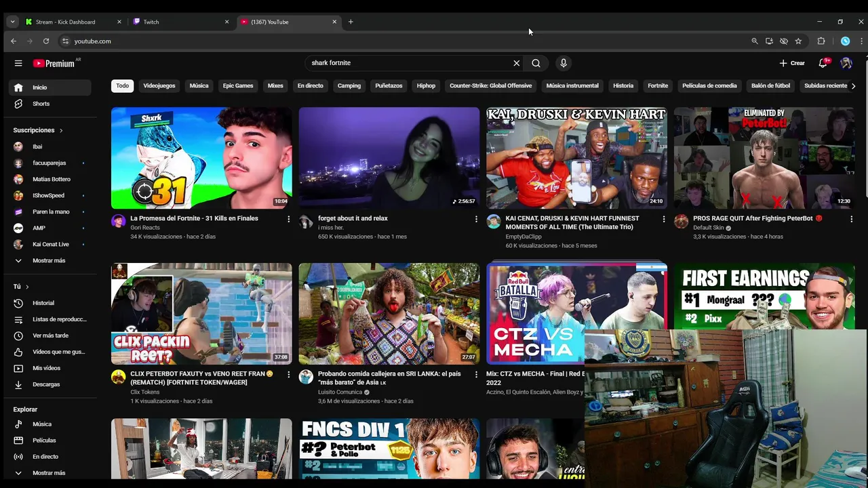
Task: Select the Fortnite filter chip
Action: pyautogui.click(x=658, y=86)
